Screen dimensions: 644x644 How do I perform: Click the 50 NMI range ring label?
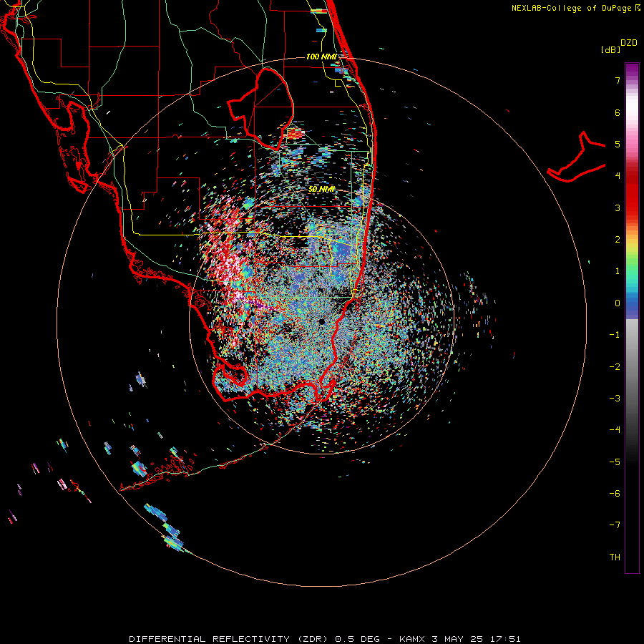[x=321, y=189]
